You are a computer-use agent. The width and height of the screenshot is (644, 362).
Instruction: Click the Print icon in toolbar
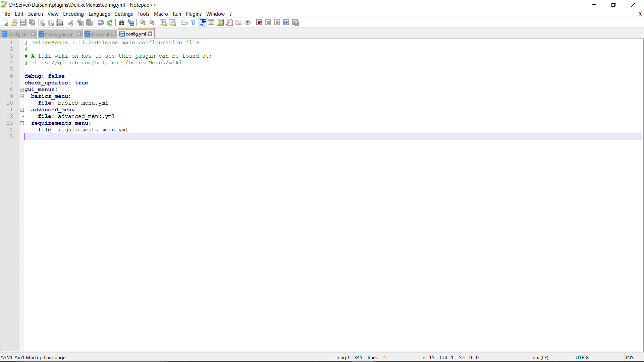pyautogui.click(x=59, y=22)
